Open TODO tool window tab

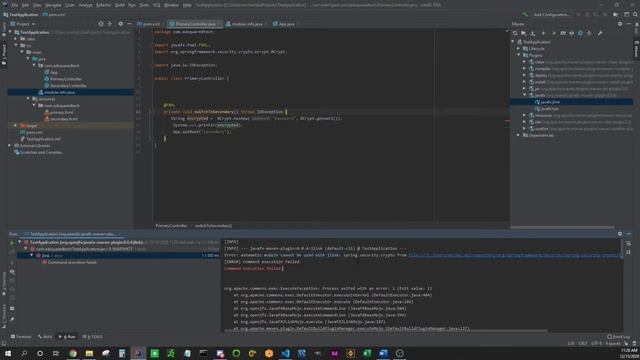(93, 337)
